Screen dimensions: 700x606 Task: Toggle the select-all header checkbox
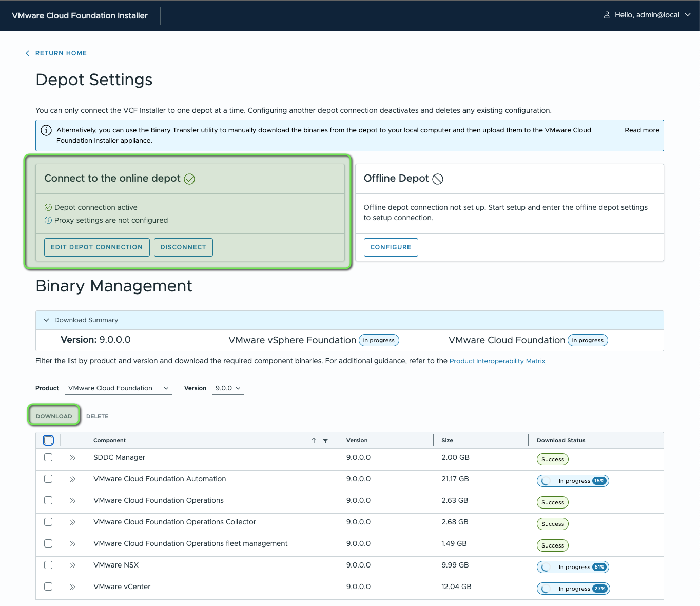pos(48,440)
